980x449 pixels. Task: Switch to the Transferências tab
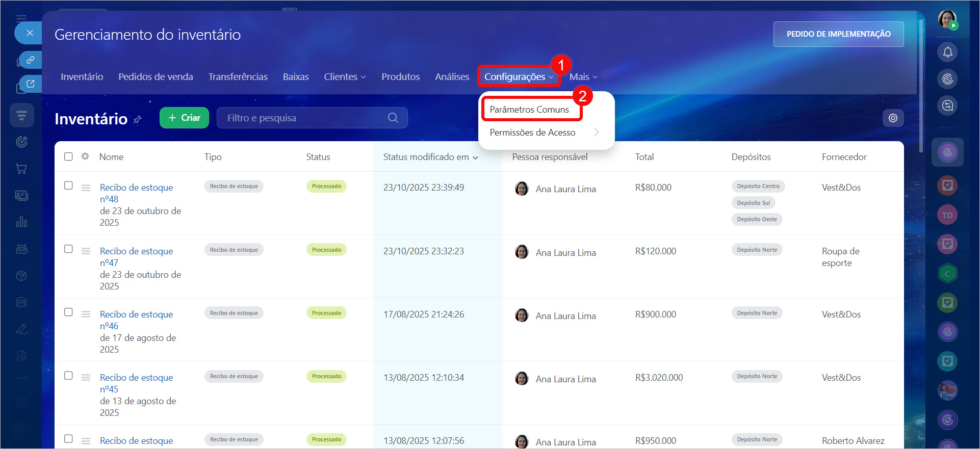click(238, 76)
